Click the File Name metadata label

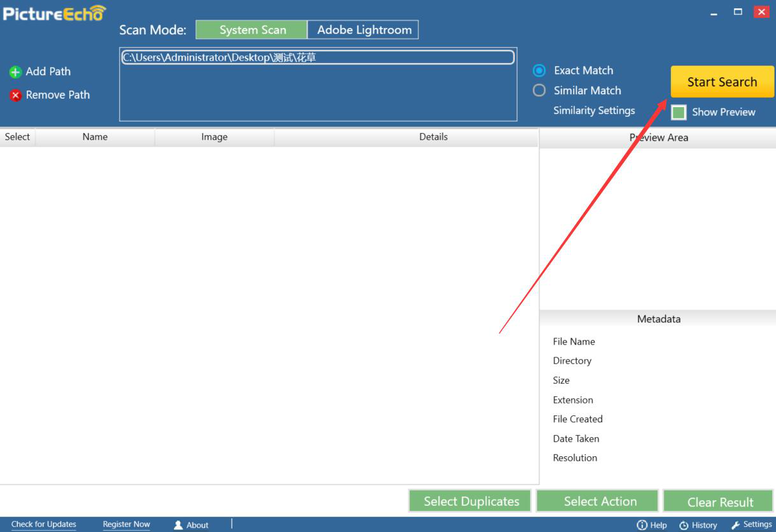[574, 341]
